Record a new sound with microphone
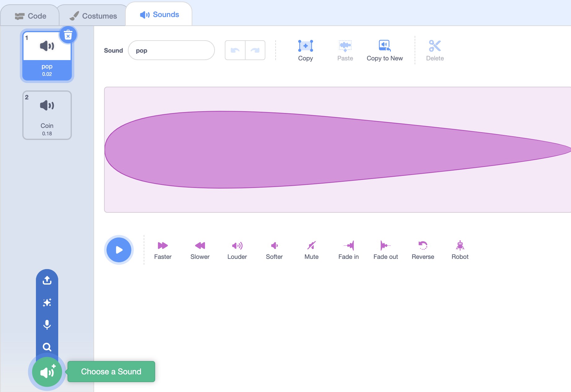Image resolution: width=571 pixels, height=392 pixels. coord(47,325)
